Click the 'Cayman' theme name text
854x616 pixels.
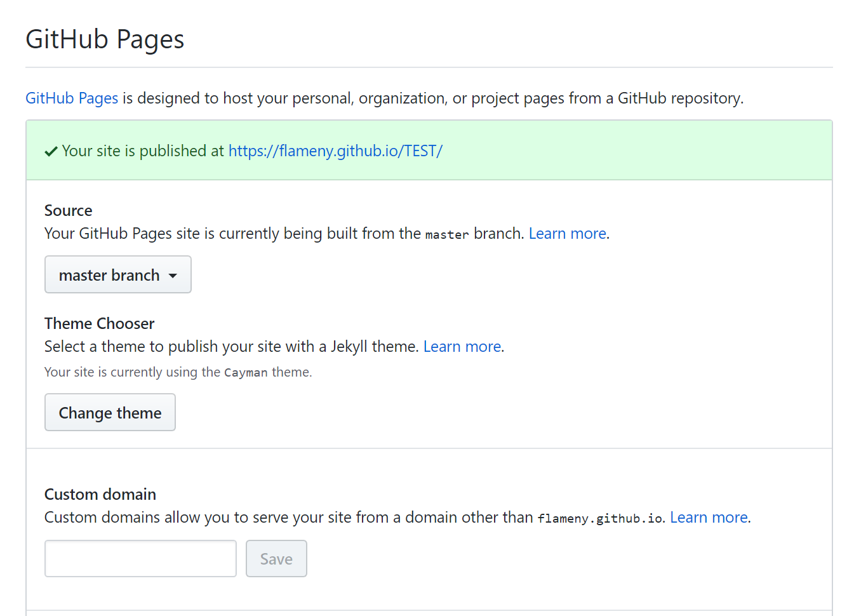click(246, 373)
